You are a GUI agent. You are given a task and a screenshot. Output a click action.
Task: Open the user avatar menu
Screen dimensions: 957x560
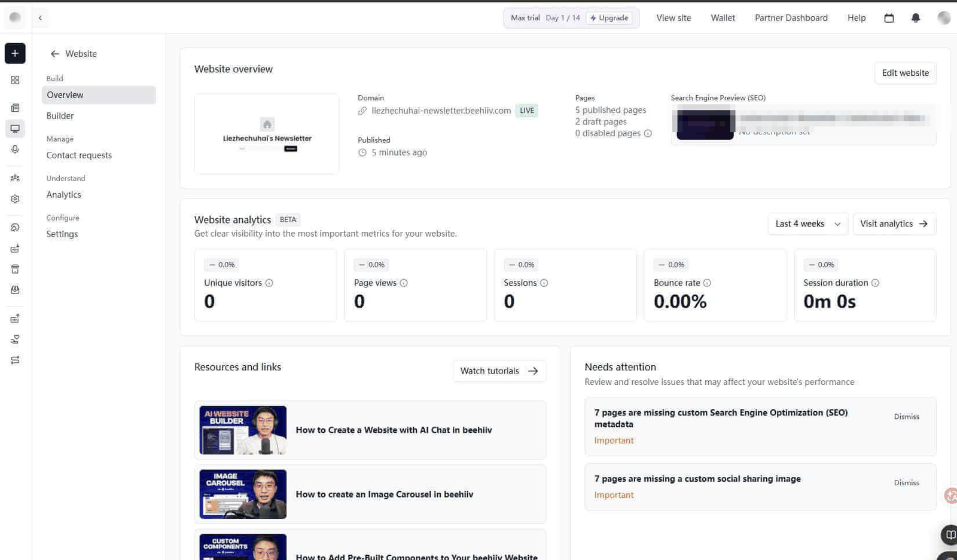pos(944,18)
